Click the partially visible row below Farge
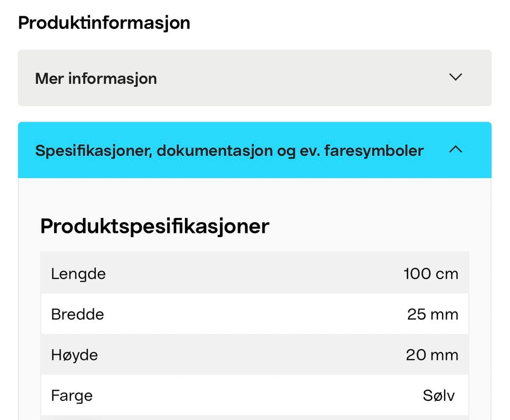The image size is (510, 420). coord(254,417)
